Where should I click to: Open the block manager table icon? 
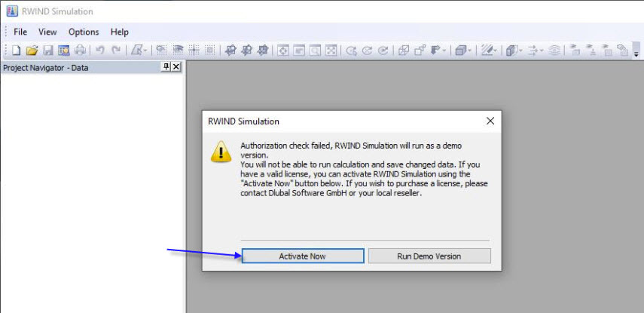click(64, 51)
